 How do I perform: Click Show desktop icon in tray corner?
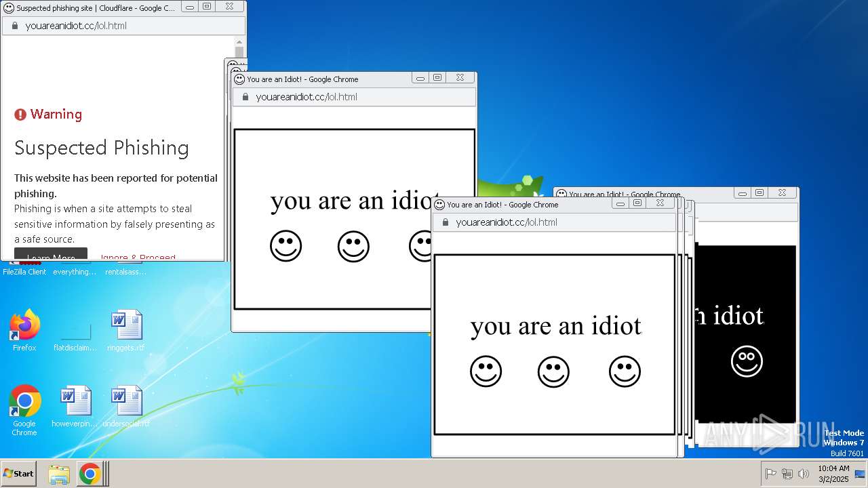tap(859, 474)
